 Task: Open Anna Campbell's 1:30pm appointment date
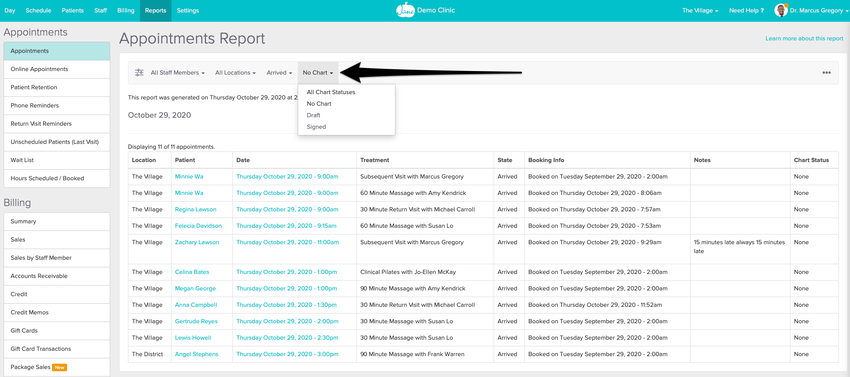coord(286,305)
